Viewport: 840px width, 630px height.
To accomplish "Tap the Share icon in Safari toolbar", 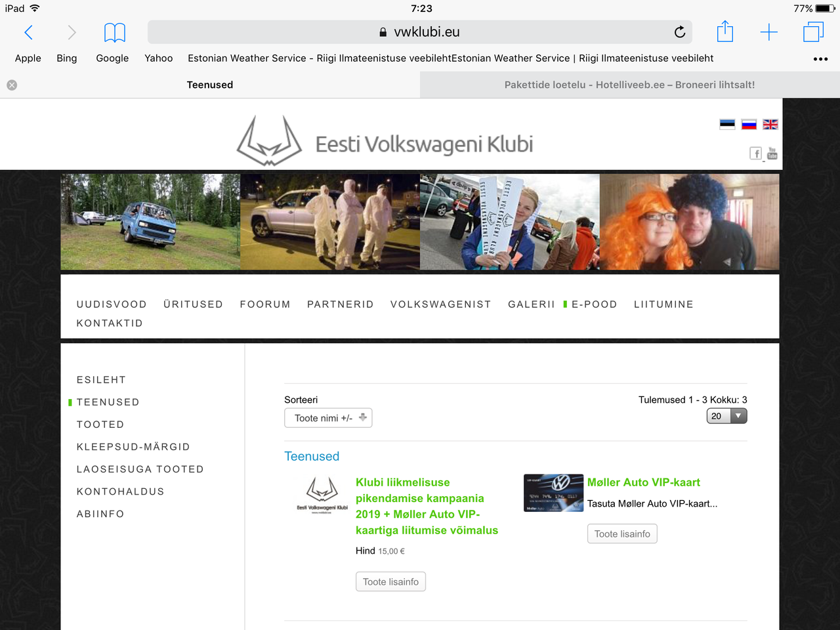I will [x=724, y=31].
